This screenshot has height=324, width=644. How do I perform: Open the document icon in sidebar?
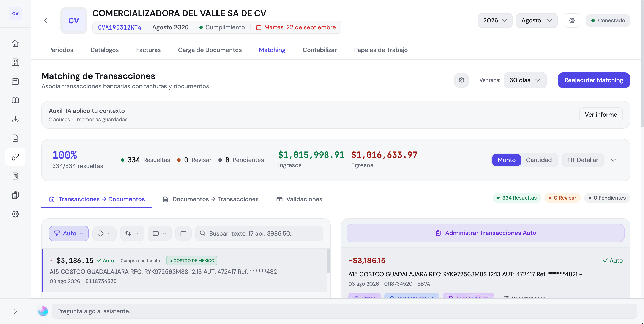pyautogui.click(x=15, y=138)
